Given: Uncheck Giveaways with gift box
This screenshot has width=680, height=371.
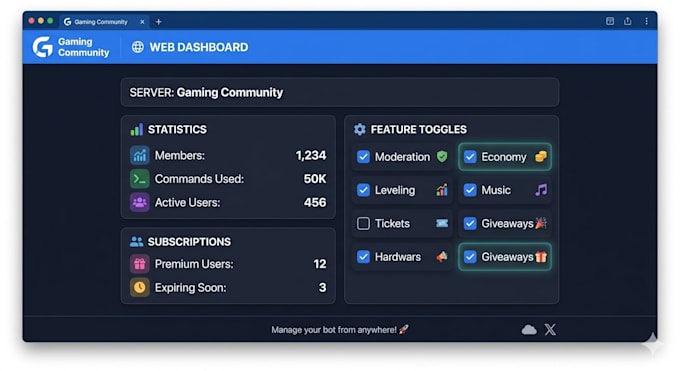Looking at the screenshot, I should pyautogui.click(x=470, y=257).
